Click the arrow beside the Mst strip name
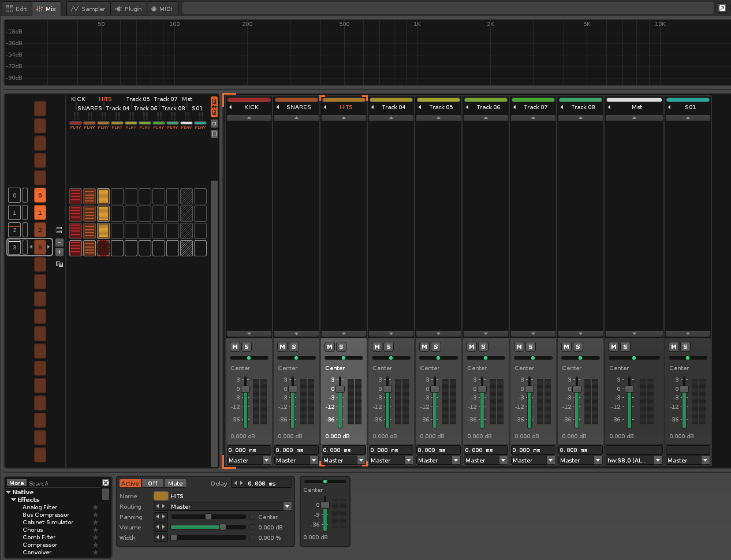 pos(609,107)
